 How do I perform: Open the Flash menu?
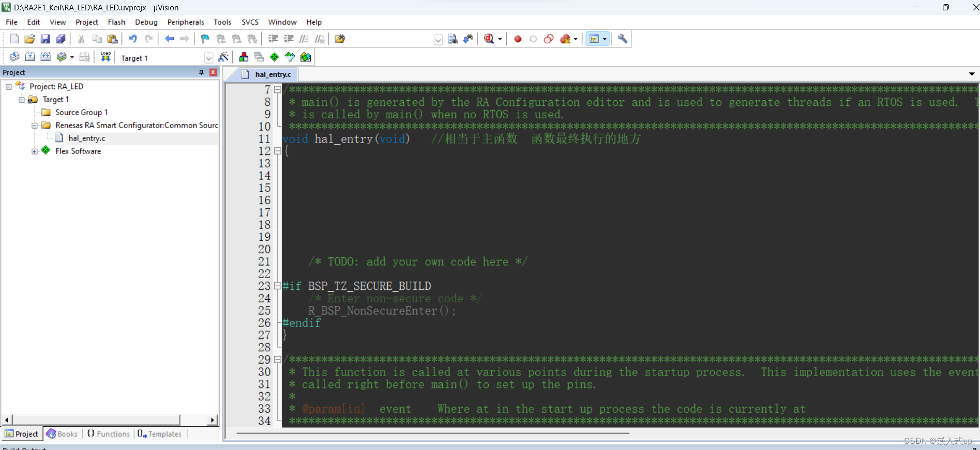click(116, 22)
